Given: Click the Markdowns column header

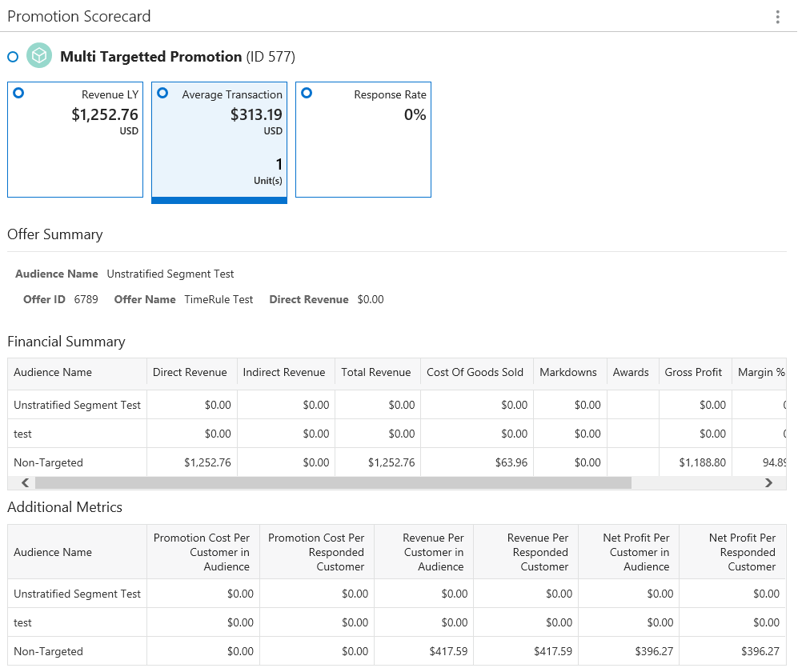Looking at the screenshot, I should click(x=568, y=373).
